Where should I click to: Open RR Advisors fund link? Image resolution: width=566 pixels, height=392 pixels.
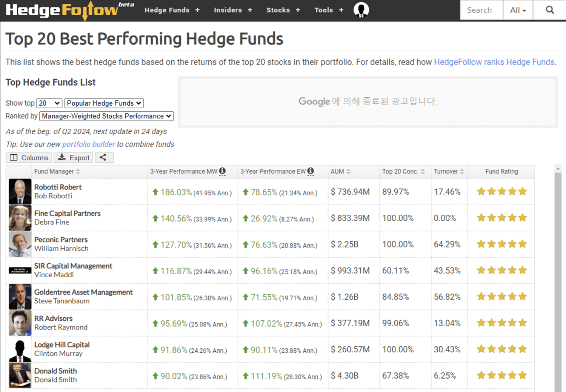[x=53, y=318]
